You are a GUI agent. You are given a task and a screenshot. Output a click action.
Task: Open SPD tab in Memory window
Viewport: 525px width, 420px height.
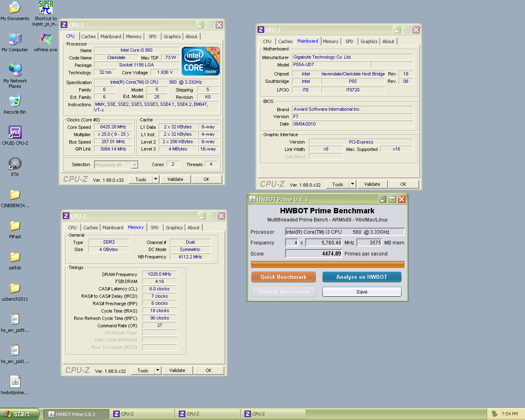155,228
